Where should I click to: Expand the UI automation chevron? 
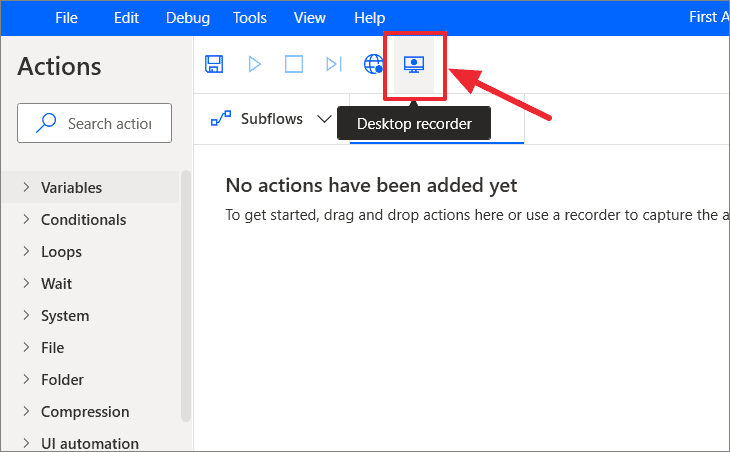pos(26,443)
